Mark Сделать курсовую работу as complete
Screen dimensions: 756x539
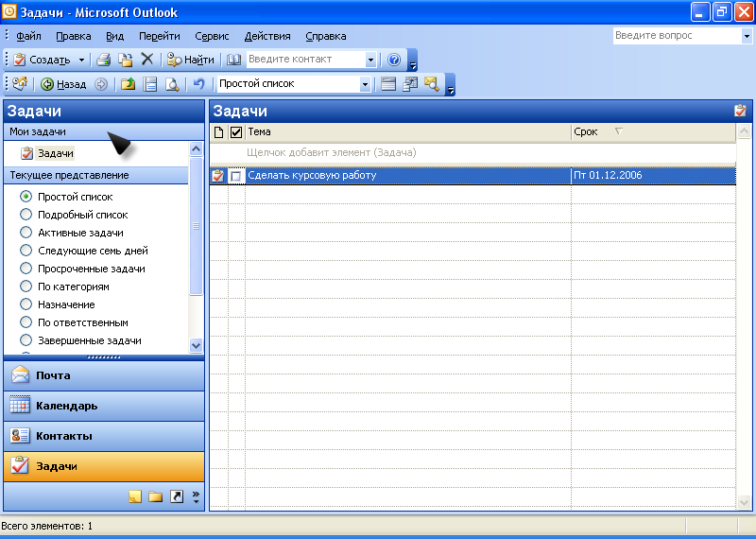235,176
